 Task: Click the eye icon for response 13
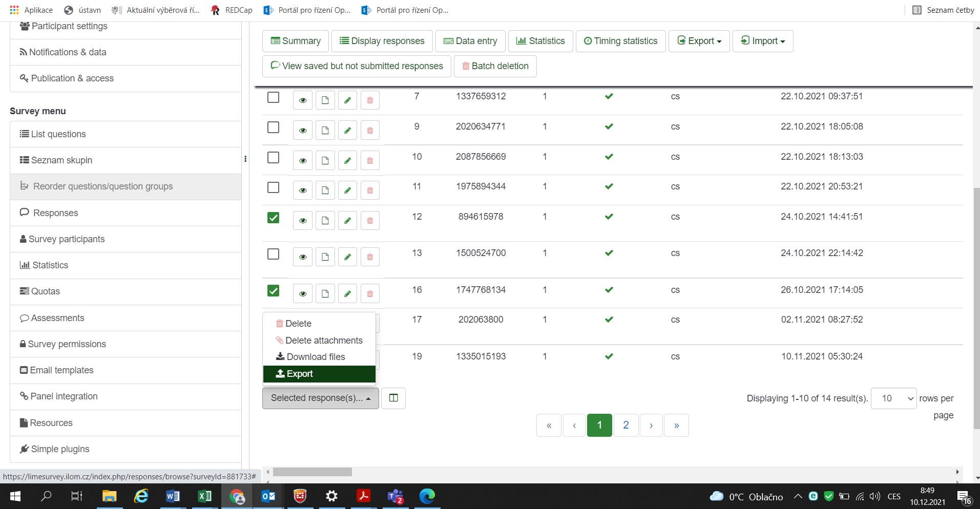pyautogui.click(x=303, y=257)
